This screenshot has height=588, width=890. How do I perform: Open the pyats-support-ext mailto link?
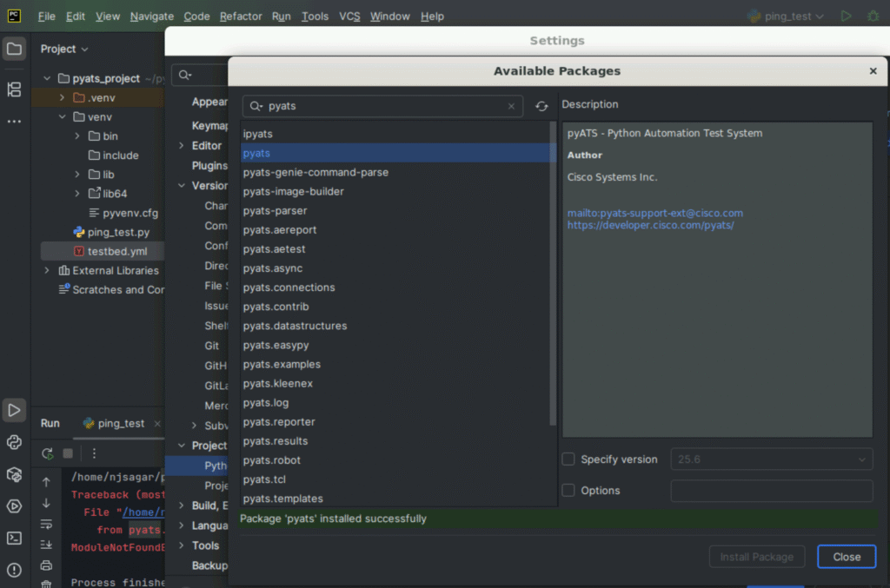655,213
